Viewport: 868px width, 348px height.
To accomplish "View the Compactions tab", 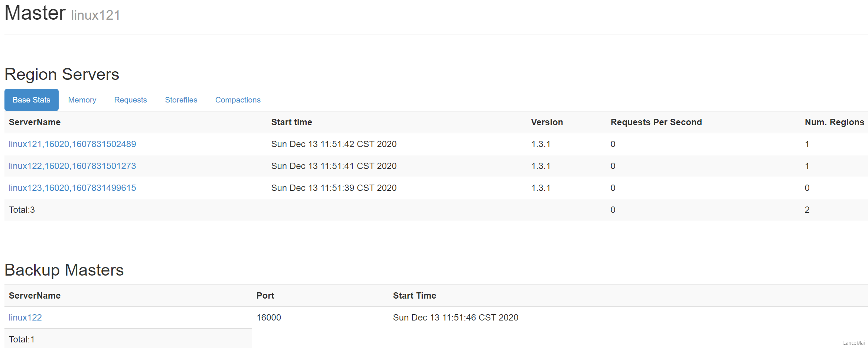I will point(238,100).
